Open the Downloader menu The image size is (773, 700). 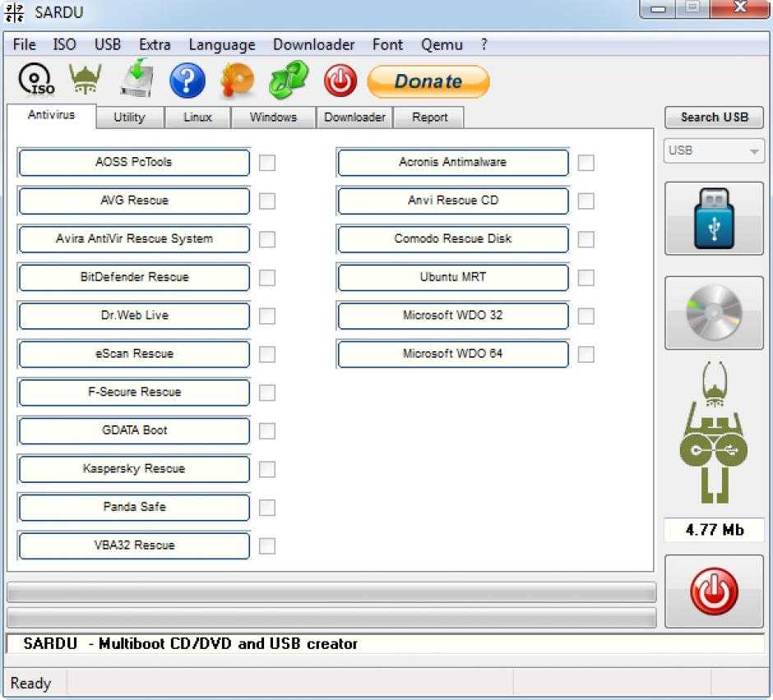(314, 44)
